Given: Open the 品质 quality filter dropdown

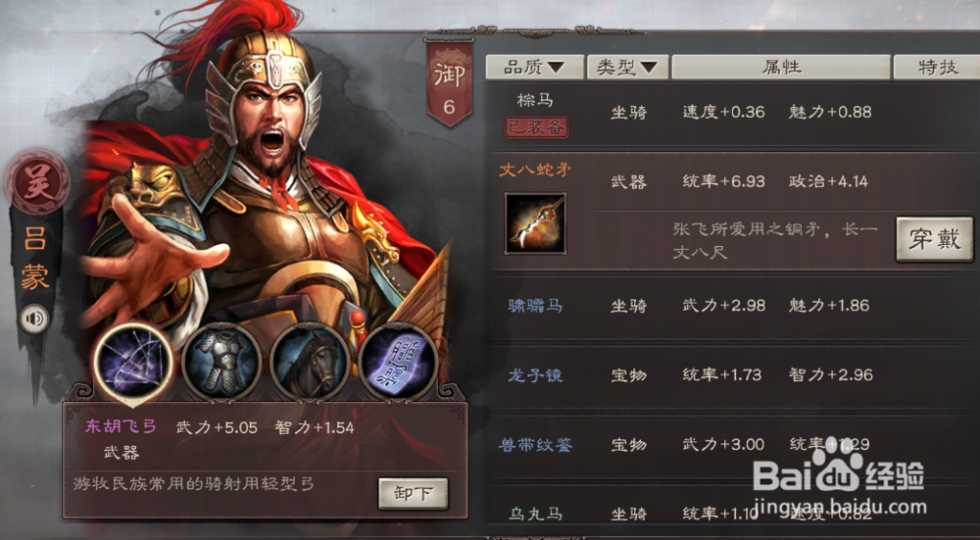Looking at the screenshot, I should (x=535, y=67).
